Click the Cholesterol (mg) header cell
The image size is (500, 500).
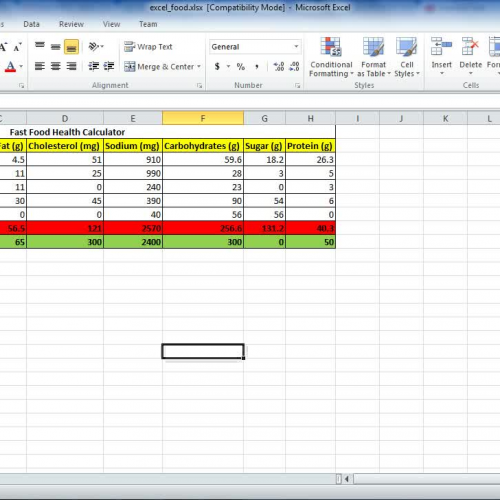(x=65, y=146)
